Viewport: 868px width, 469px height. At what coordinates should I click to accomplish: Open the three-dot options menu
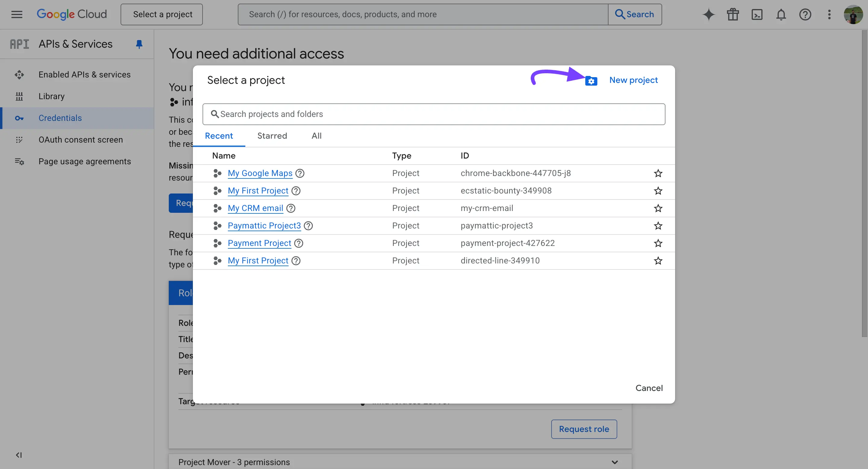coord(829,14)
